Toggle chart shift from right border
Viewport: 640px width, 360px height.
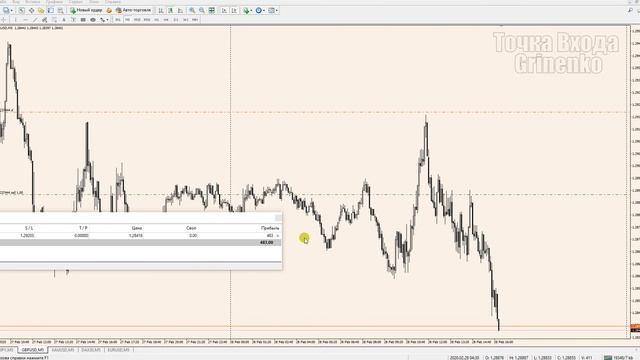tap(234, 10)
